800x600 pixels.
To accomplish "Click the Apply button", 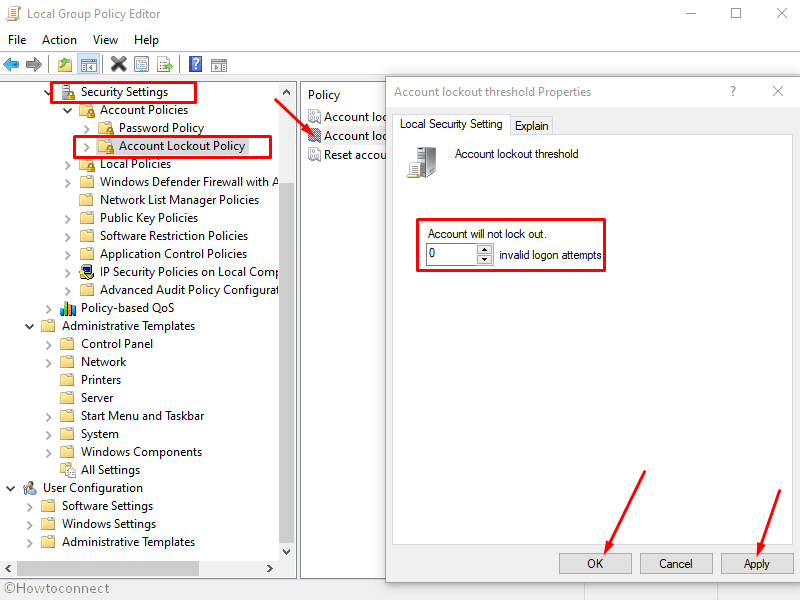I will click(756, 564).
